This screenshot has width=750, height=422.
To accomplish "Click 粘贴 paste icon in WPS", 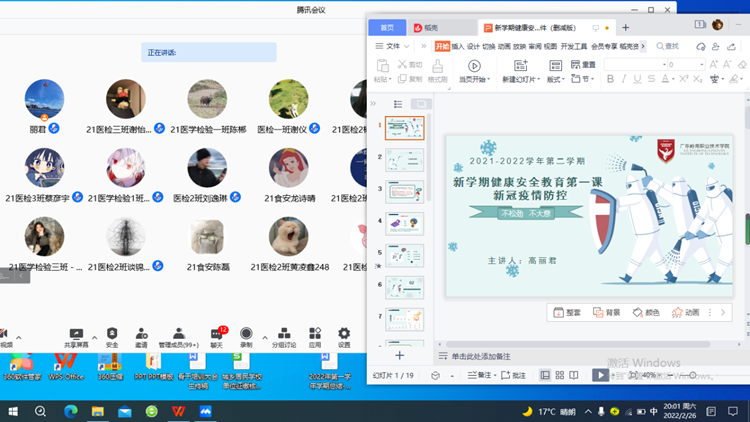I will (382, 66).
